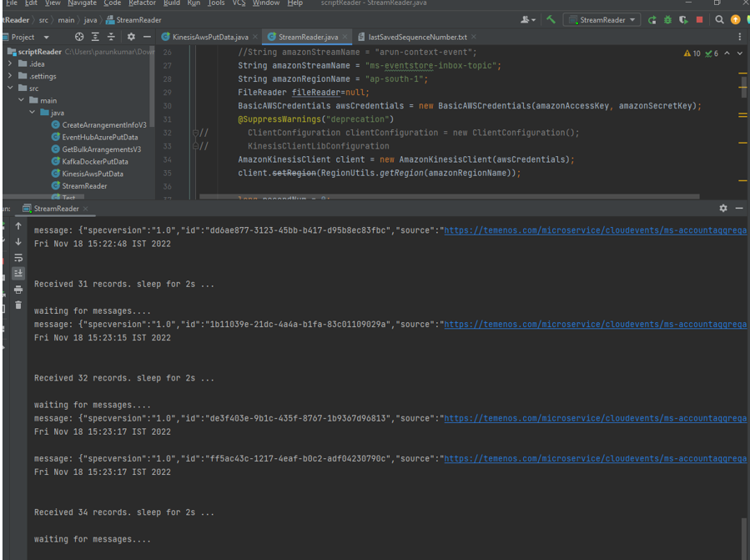This screenshot has width=750, height=560.
Task: Open Search Everywhere magnifier icon
Action: pyautogui.click(x=719, y=19)
